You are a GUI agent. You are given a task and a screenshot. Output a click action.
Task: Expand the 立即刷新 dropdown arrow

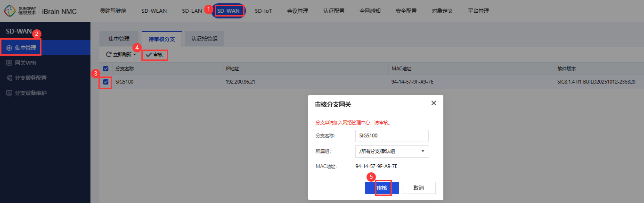[135, 55]
